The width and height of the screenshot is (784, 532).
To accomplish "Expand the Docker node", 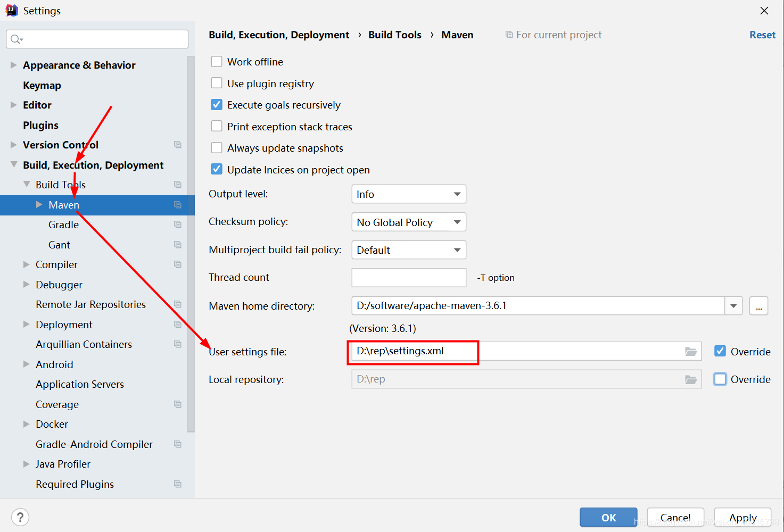I will pos(27,424).
